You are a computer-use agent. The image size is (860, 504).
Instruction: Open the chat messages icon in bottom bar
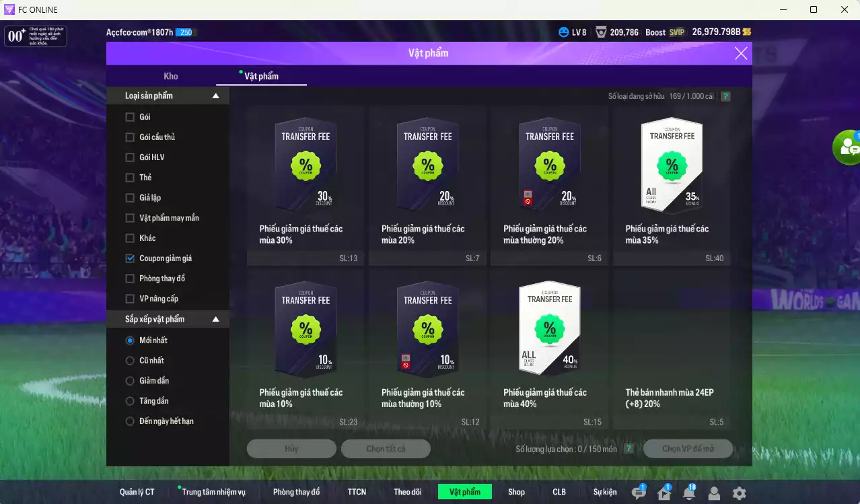pos(639,493)
